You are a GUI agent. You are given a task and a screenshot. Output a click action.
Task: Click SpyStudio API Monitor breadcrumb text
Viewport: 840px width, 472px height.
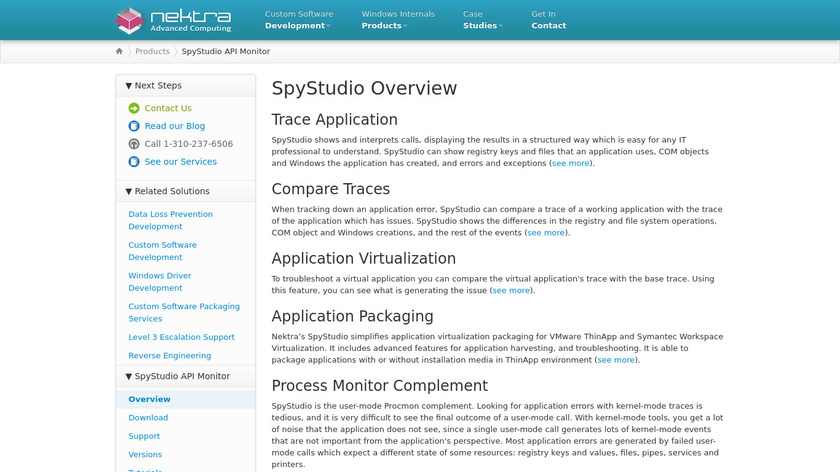pos(226,51)
